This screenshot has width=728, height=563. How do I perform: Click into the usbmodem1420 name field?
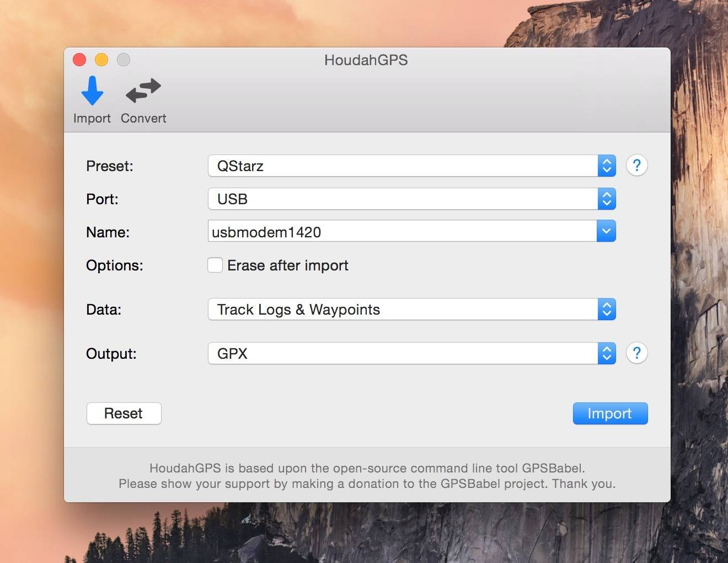pyautogui.click(x=402, y=231)
